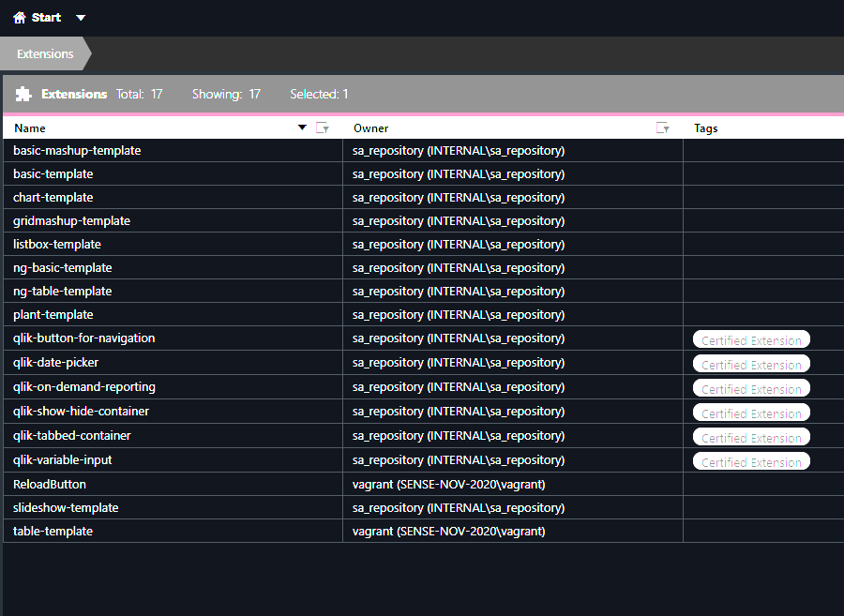This screenshot has width=844, height=616.
Task: Click the Selected: 1 counter
Action: click(x=319, y=94)
